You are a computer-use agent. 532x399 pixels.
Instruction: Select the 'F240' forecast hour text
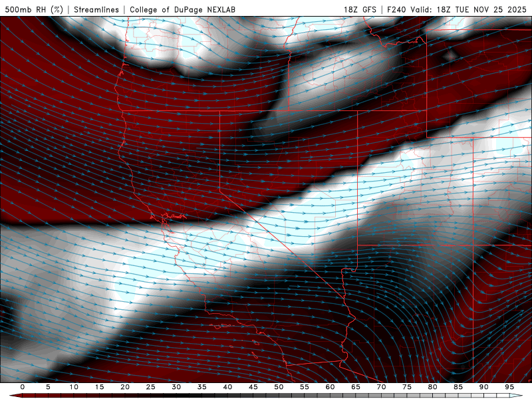(x=397, y=9)
